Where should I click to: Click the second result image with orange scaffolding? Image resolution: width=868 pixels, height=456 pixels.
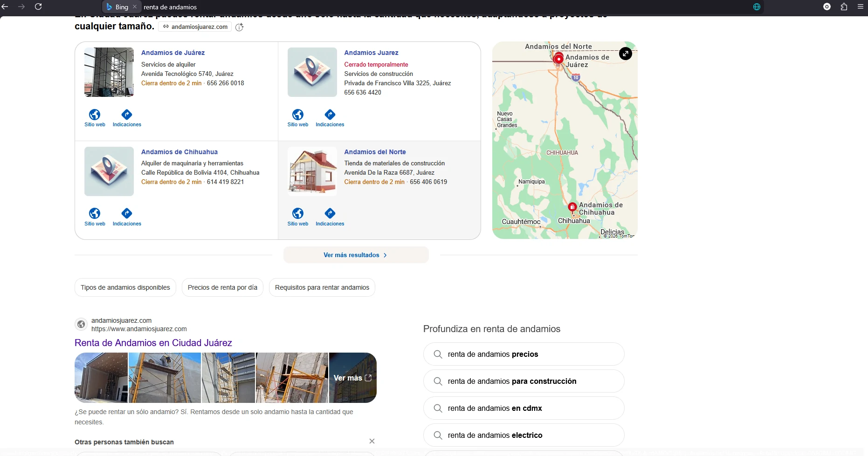pyautogui.click(x=165, y=378)
